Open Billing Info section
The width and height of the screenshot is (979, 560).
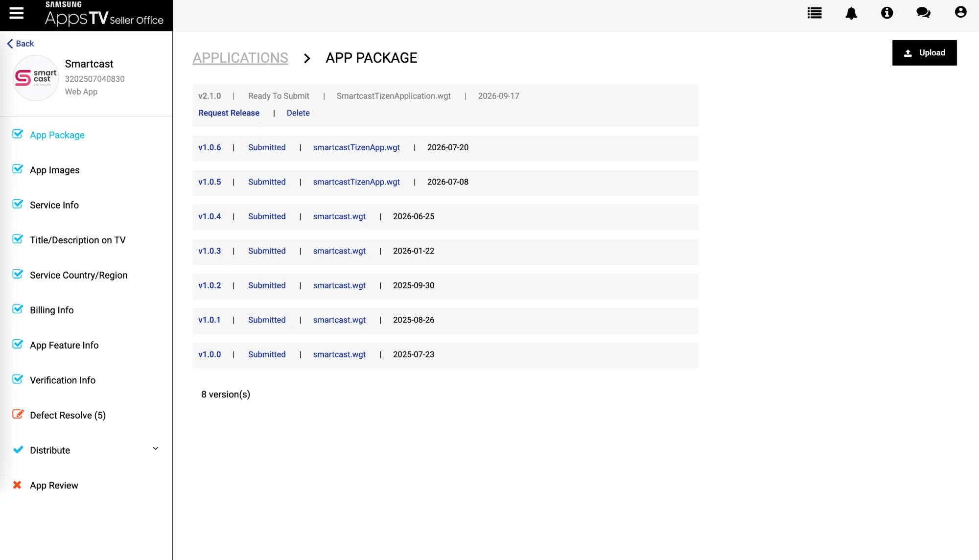click(52, 310)
